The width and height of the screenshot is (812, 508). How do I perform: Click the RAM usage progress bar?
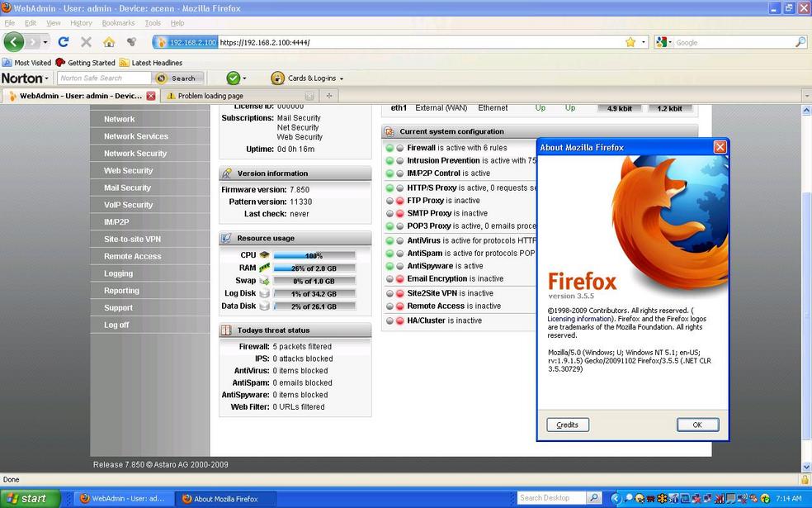tap(314, 268)
